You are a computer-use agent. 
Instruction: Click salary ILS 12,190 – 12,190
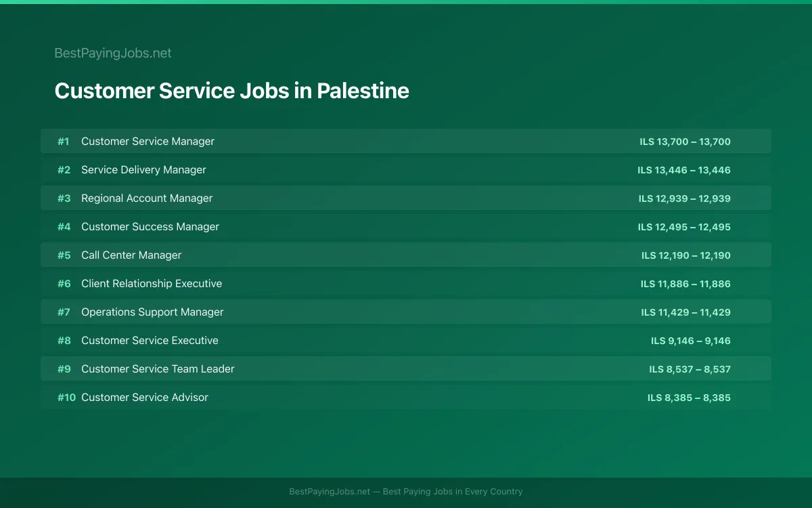pyautogui.click(x=686, y=255)
